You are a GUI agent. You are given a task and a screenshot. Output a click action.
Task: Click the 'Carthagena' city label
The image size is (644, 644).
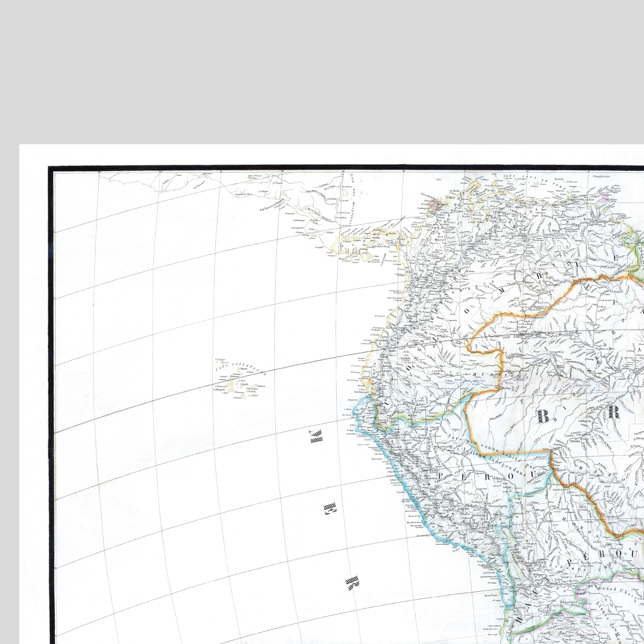[423, 208]
